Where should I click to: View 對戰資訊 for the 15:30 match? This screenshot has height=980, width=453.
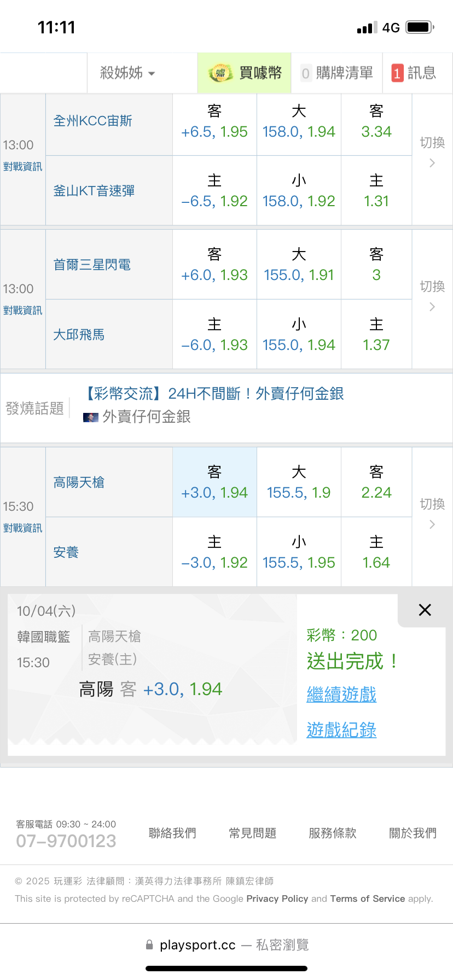pos(22,528)
